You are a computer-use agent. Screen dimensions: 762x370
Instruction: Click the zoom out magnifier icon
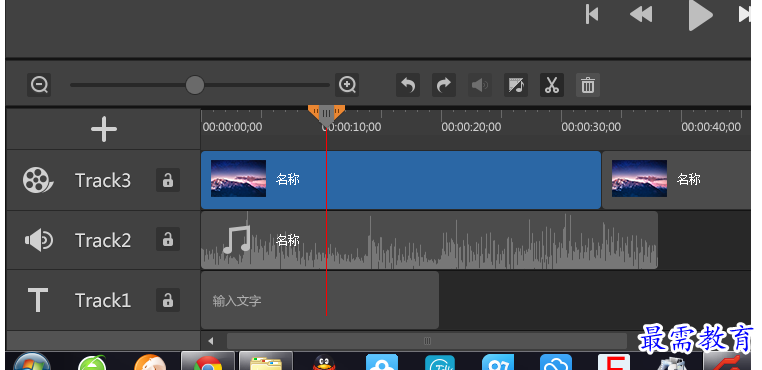click(39, 85)
